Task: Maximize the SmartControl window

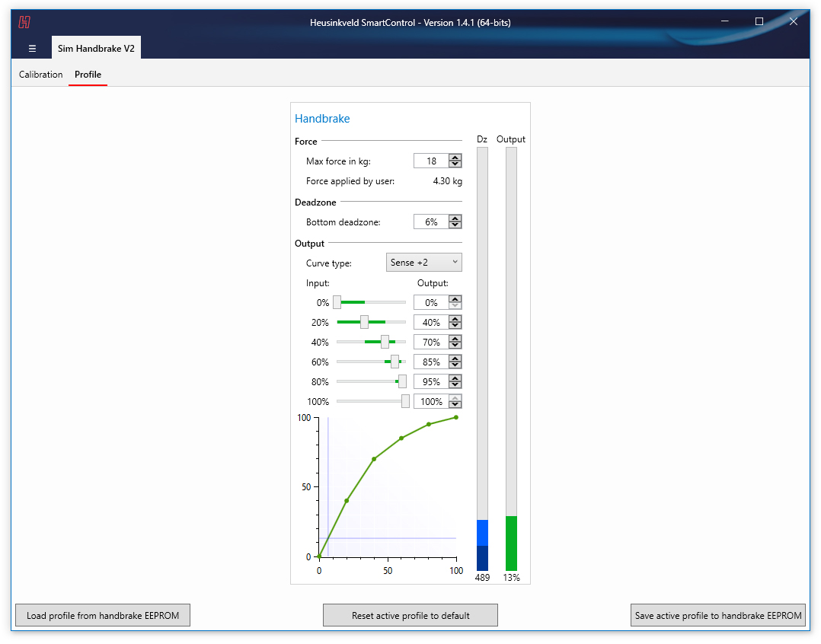Action: click(759, 21)
